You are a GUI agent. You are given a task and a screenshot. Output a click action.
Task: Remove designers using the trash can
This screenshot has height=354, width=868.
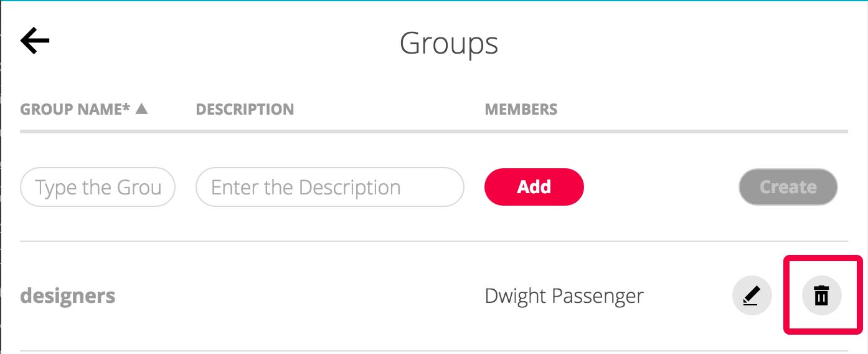point(822,295)
